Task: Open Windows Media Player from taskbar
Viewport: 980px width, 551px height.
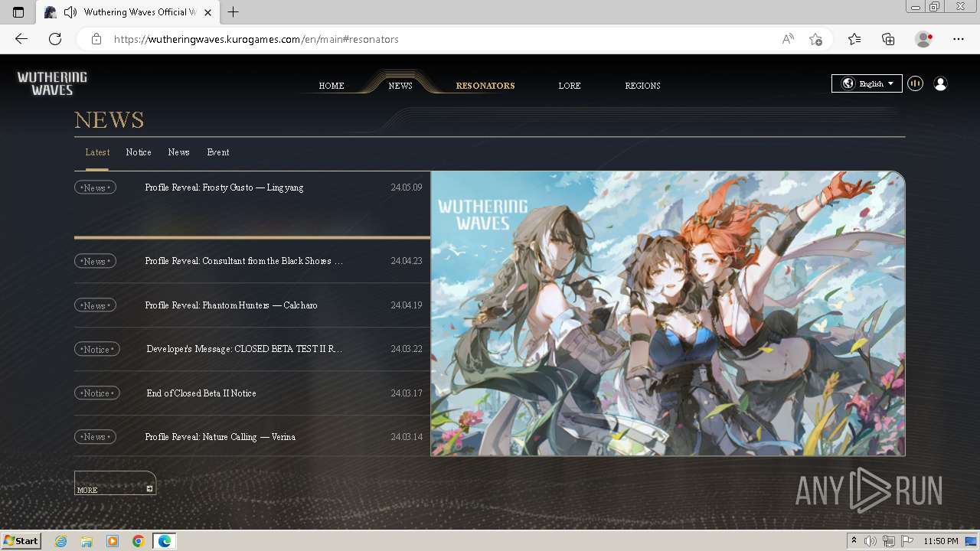Action: pyautogui.click(x=113, y=541)
